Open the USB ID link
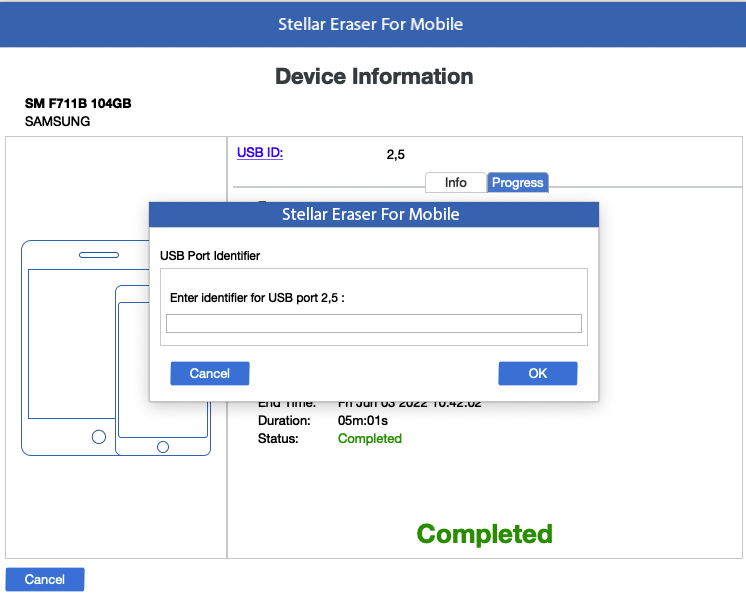This screenshot has width=746, height=601. pos(260,152)
